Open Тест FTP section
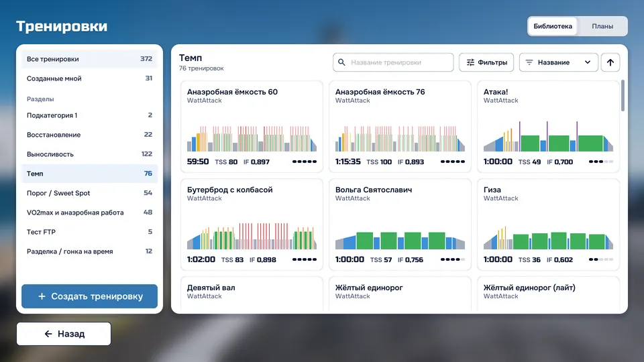 tap(89, 231)
